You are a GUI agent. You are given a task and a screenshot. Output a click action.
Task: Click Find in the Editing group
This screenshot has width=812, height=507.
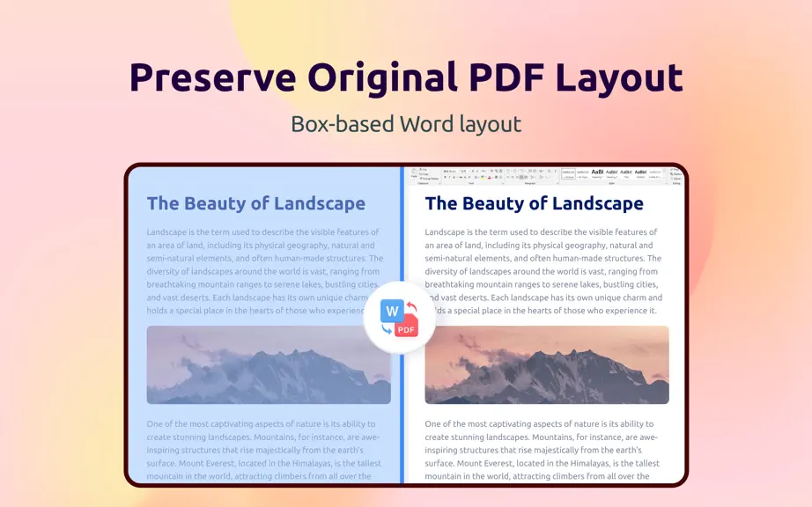675,169
